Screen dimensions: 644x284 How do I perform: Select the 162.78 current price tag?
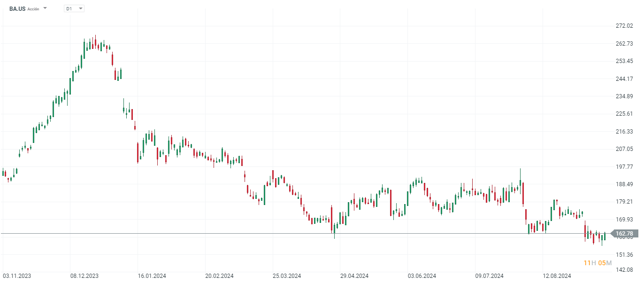coord(624,234)
